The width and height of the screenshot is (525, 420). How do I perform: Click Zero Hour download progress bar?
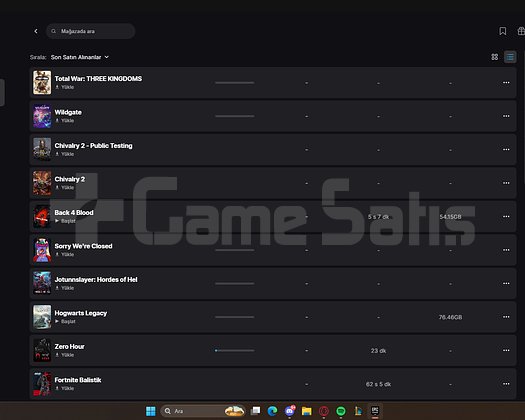(x=234, y=351)
